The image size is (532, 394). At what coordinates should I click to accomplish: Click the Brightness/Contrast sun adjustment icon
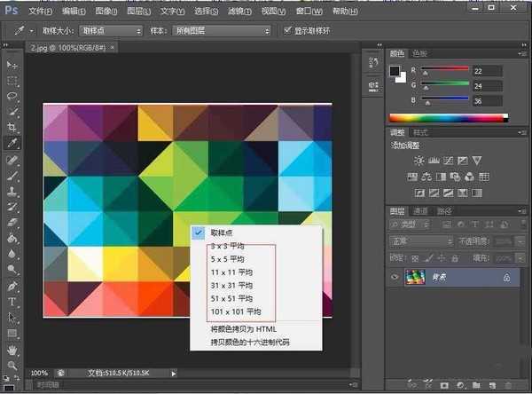point(419,160)
